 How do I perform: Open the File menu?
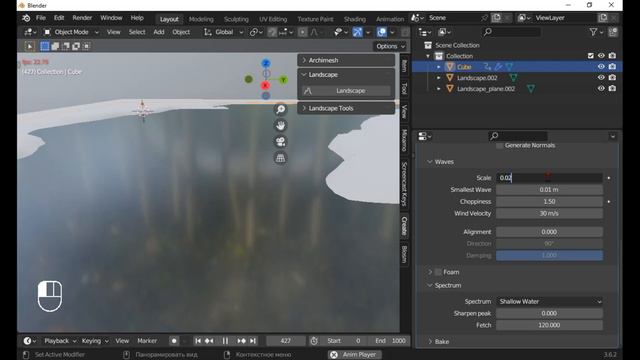click(41, 18)
